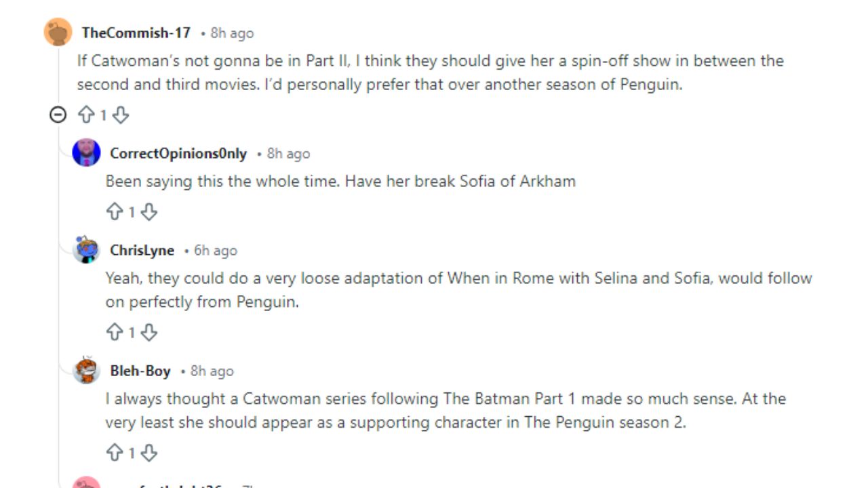The image size is (868, 488).
Task: Click TheCommish-17's profile avatar
Action: pyautogui.click(x=57, y=32)
